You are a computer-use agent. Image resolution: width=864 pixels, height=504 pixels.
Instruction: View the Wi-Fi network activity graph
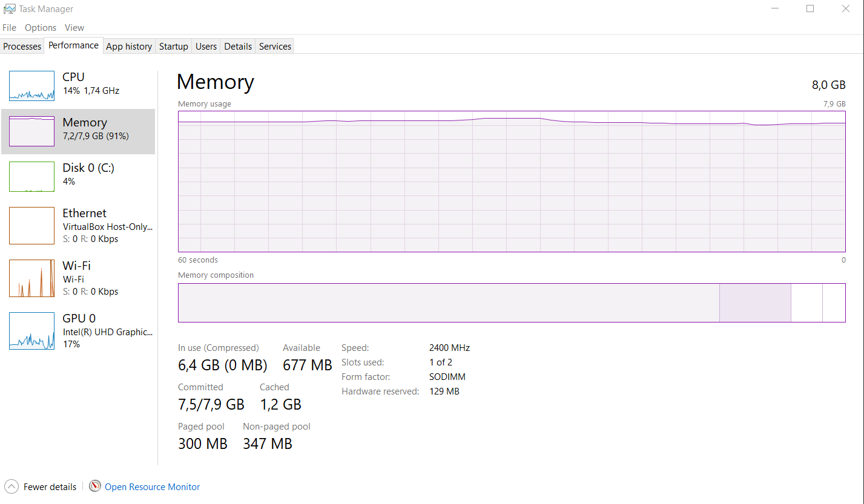click(x=31, y=278)
